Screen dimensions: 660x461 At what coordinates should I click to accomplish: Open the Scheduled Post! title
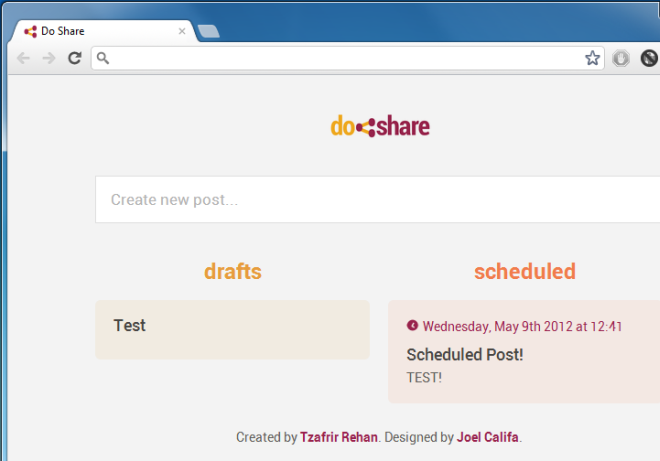pos(465,354)
